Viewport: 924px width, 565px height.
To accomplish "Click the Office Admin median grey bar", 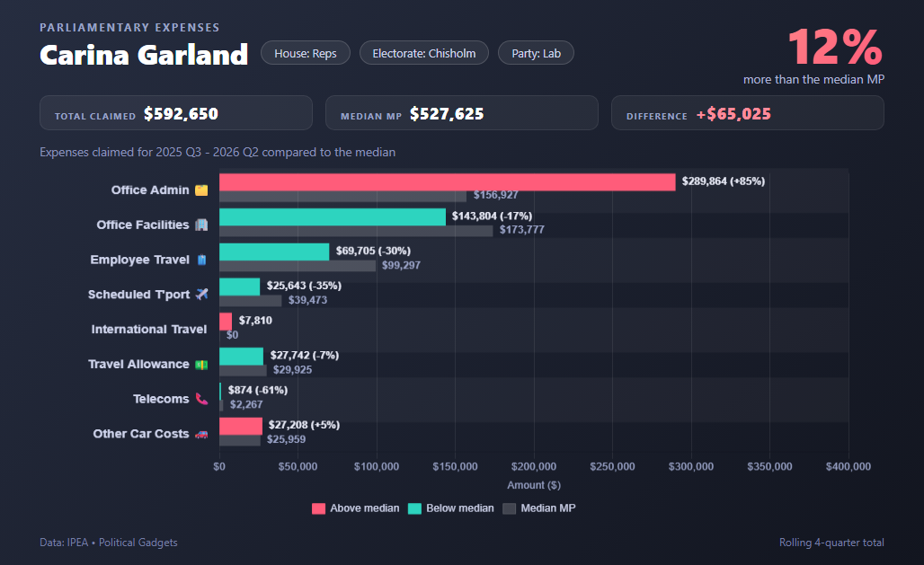I will 342,196.
